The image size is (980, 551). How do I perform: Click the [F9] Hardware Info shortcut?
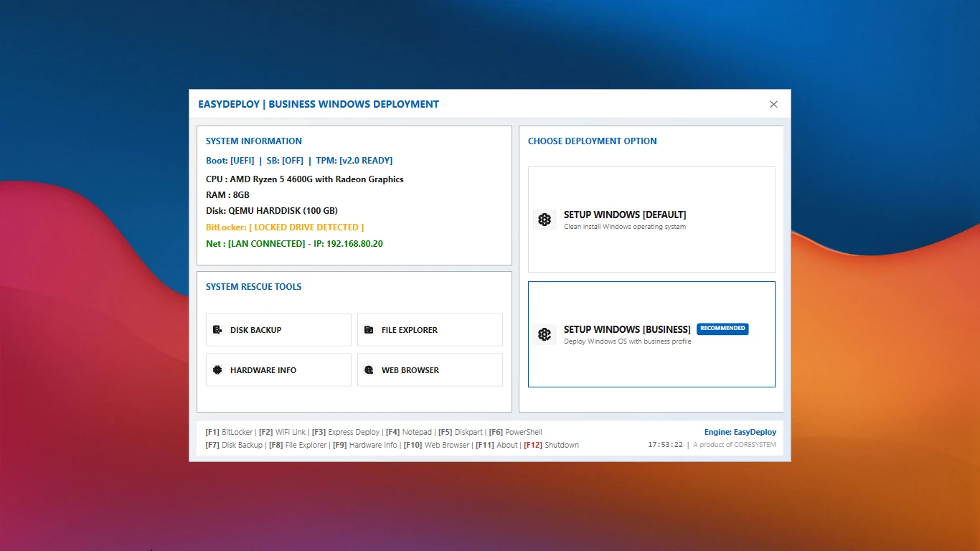click(364, 446)
